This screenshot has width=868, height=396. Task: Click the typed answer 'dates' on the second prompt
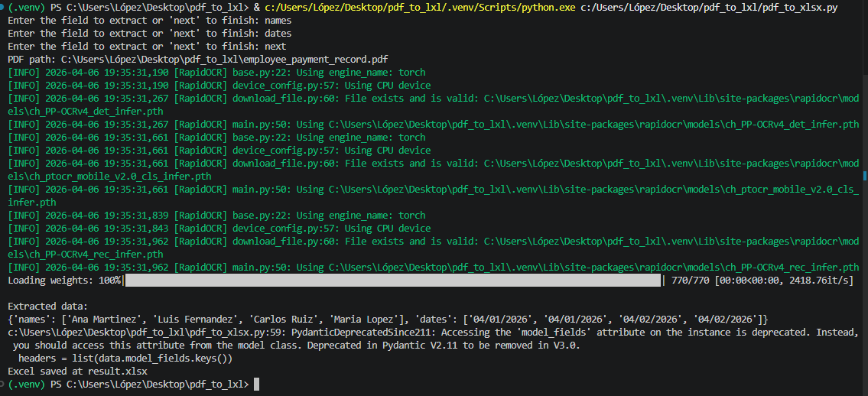(x=278, y=33)
